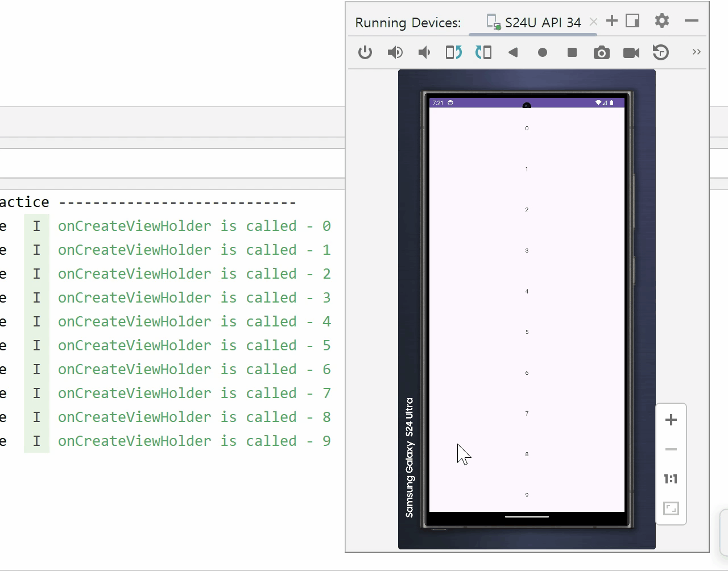
Task: Select log line 'onCreateViewHolder is called - 0'
Action: [x=195, y=226]
